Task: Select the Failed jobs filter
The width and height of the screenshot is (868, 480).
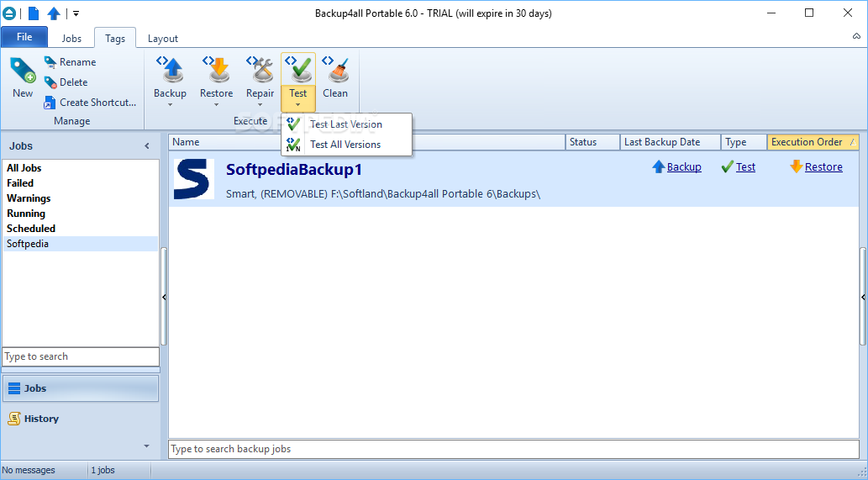Action: click(x=81, y=182)
